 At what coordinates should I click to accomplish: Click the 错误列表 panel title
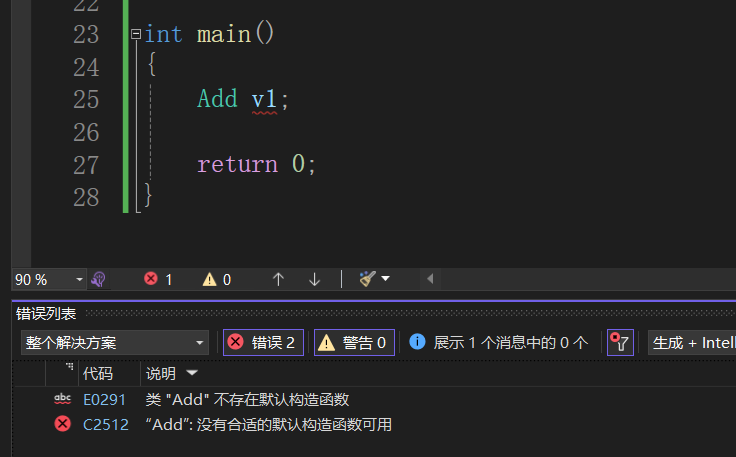tap(46, 314)
